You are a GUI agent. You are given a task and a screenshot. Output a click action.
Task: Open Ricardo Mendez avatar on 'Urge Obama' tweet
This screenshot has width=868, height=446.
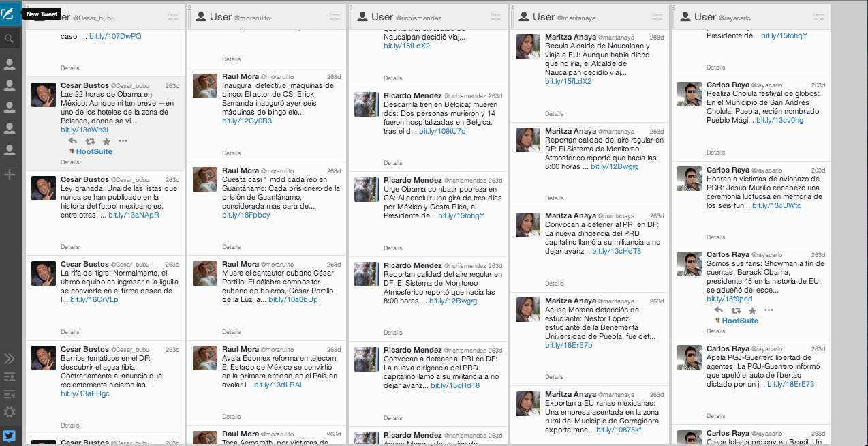[367, 189]
